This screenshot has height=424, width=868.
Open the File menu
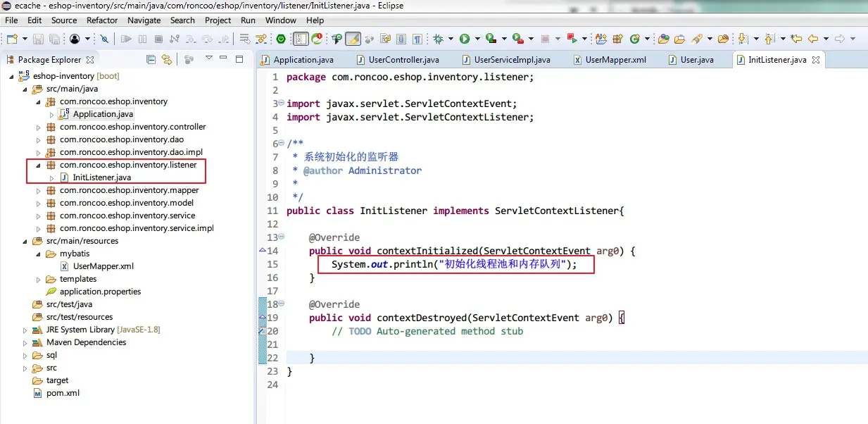(x=12, y=20)
